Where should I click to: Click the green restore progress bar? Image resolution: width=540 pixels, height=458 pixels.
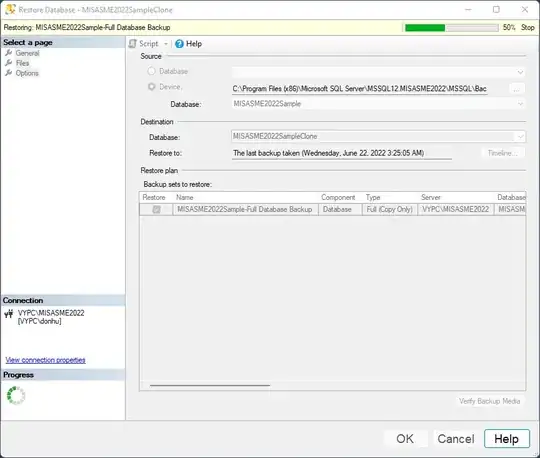tap(451, 28)
